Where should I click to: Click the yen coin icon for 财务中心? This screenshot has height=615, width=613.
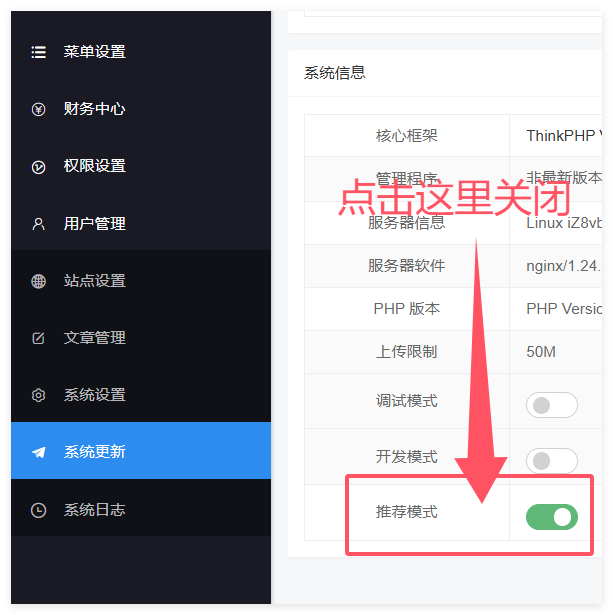(x=38, y=109)
